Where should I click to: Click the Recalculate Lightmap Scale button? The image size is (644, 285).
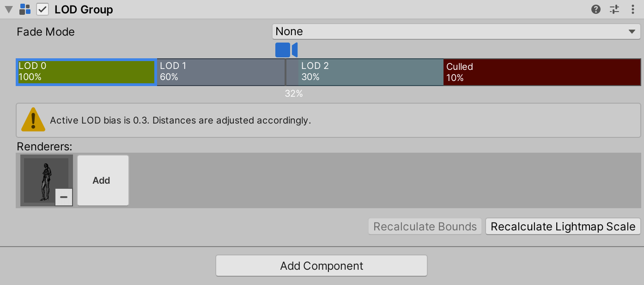563,227
